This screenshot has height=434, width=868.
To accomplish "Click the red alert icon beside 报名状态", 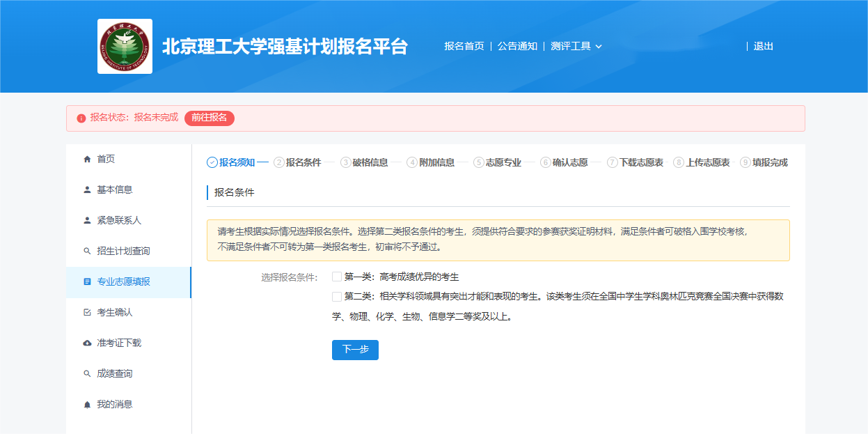I will pyautogui.click(x=81, y=118).
